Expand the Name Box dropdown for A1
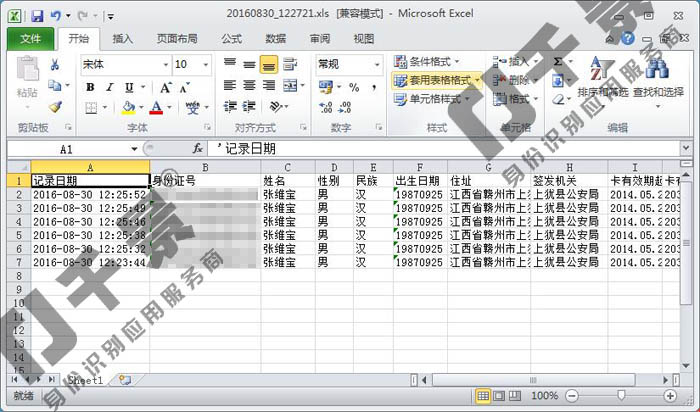The image size is (700, 412). [135, 148]
